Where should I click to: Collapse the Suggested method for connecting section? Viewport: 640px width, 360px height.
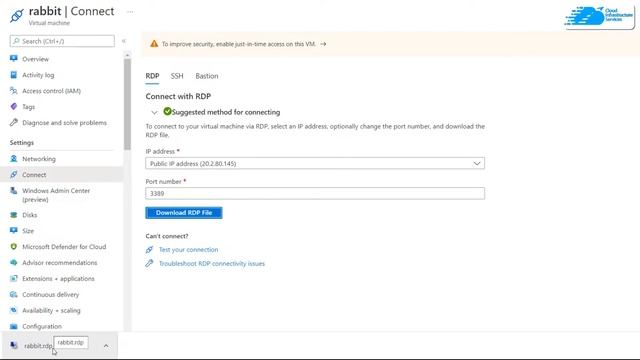(x=154, y=112)
